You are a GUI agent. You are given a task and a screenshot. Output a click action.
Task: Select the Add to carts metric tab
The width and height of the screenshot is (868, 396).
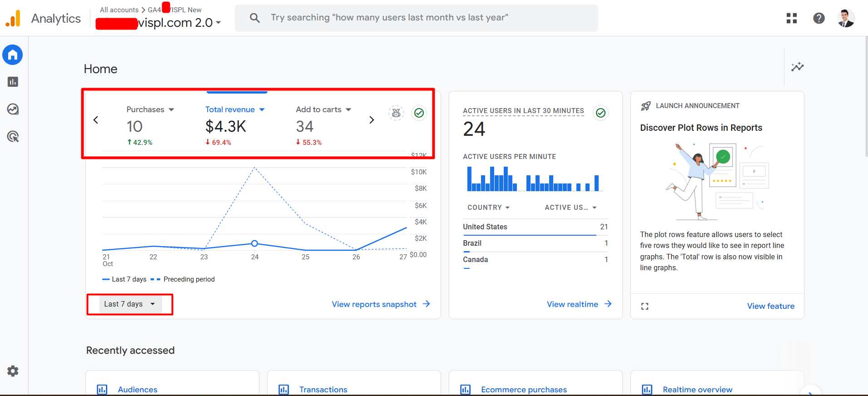click(323, 109)
